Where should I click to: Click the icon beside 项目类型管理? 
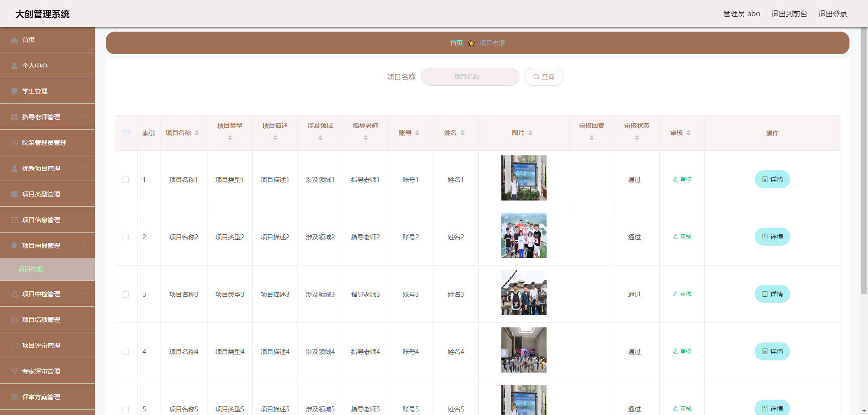tap(14, 195)
